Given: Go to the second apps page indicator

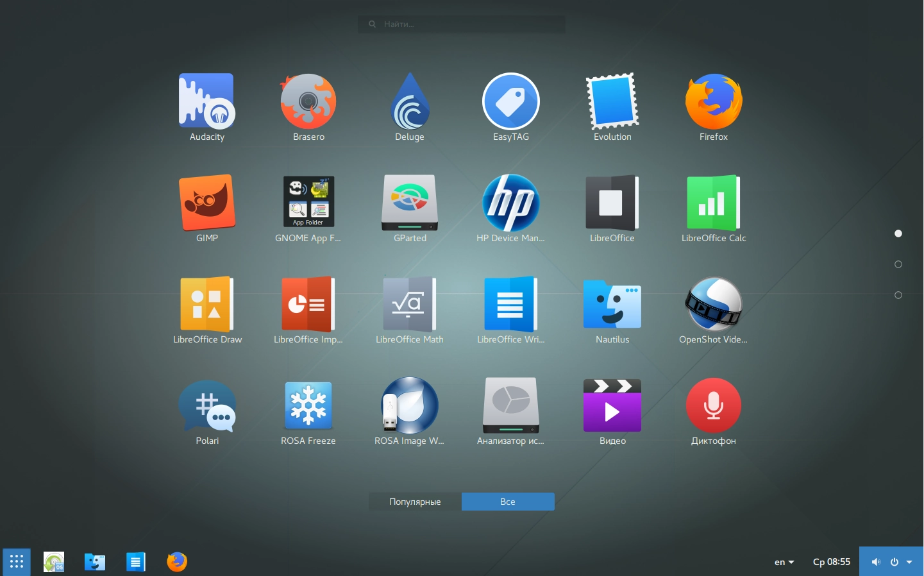Looking at the screenshot, I should coord(898,264).
